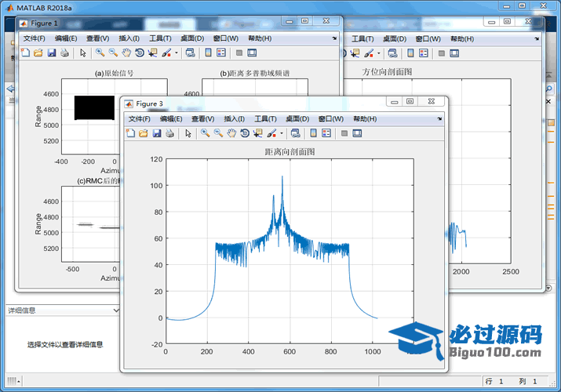Show plot tools in Figure 3 toolbar
This screenshot has height=392, width=561.
point(357,133)
